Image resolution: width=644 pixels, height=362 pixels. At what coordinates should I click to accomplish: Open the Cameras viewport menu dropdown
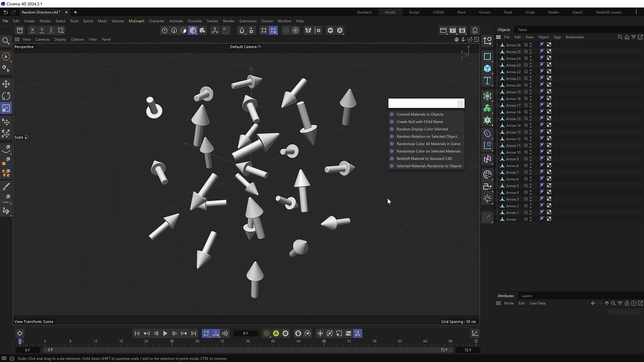tap(42, 39)
